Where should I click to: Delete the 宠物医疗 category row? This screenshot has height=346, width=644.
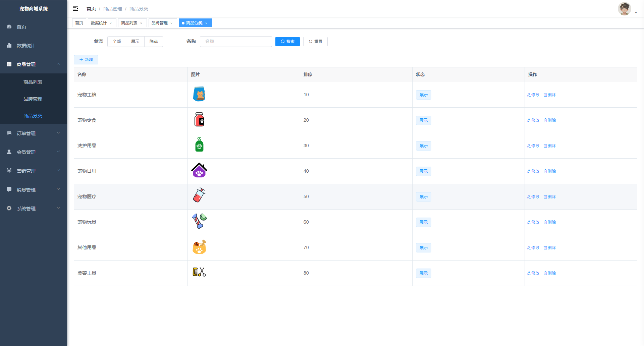[550, 197]
